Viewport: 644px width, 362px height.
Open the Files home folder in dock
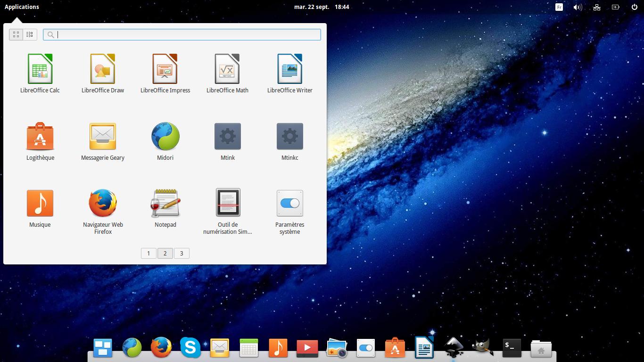[x=541, y=349]
